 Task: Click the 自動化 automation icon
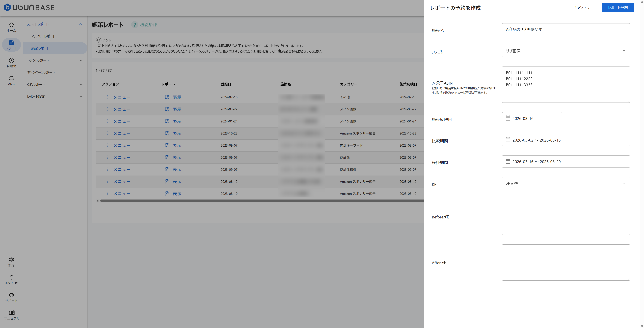(11, 60)
